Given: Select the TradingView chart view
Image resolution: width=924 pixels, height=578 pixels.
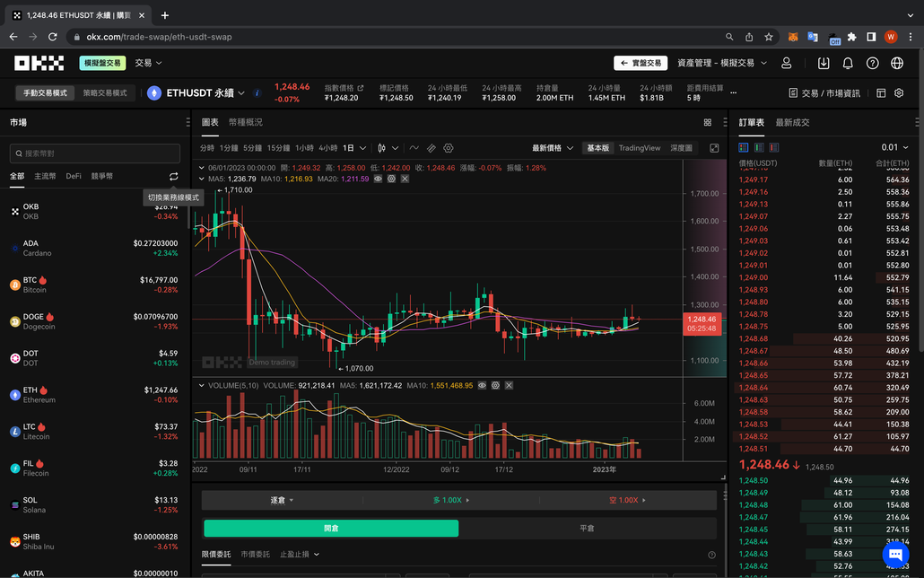Looking at the screenshot, I should coord(640,148).
